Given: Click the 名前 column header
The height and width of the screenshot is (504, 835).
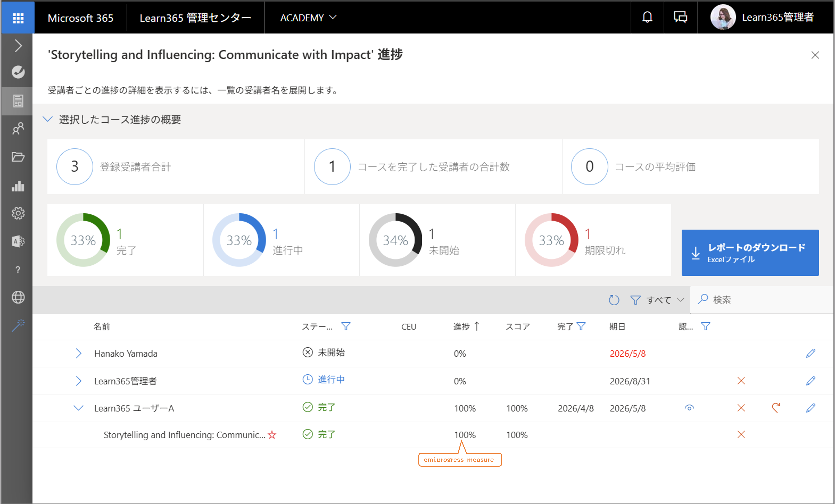Looking at the screenshot, I should 102,326.
